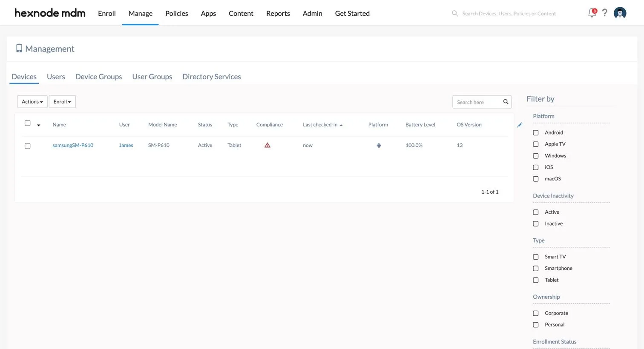
Task: Open the Manage menu
Action: [x=141, y=13]
